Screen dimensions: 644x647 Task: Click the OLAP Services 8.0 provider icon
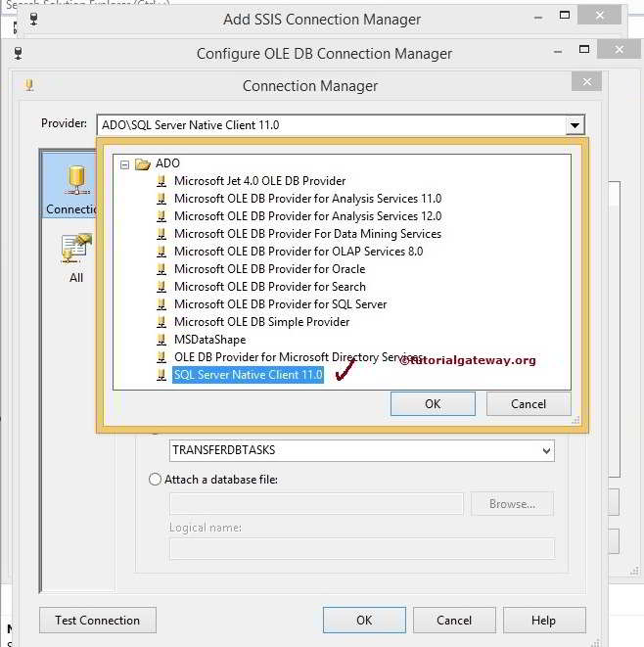(x=161, y=252)
